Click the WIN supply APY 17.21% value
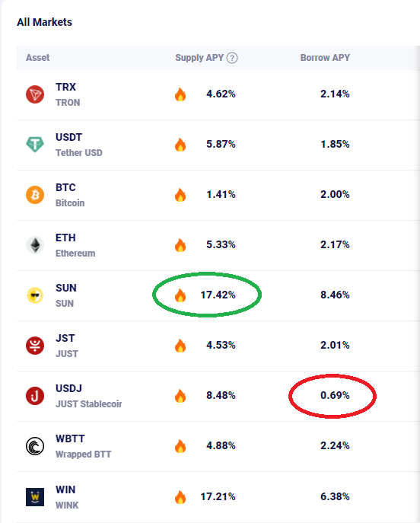Screen dimensions: 420x523 pos(218,496)
